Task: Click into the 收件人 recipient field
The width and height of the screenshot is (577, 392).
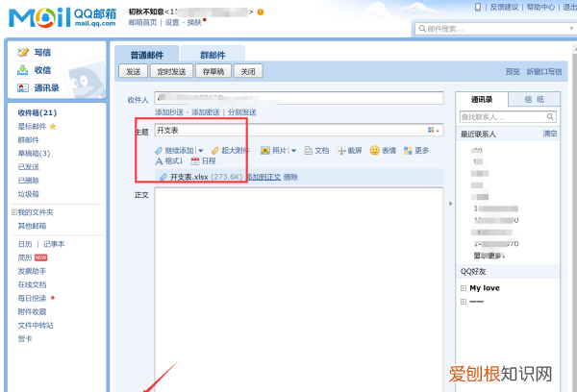Action: [x=299, y=98]
